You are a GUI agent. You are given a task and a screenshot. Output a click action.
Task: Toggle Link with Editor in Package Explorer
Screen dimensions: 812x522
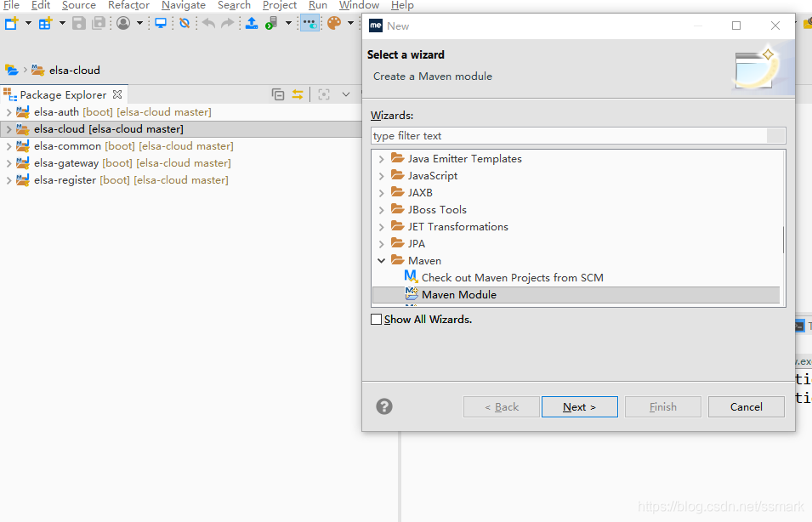pyautogui.click(x=298, y=94)
